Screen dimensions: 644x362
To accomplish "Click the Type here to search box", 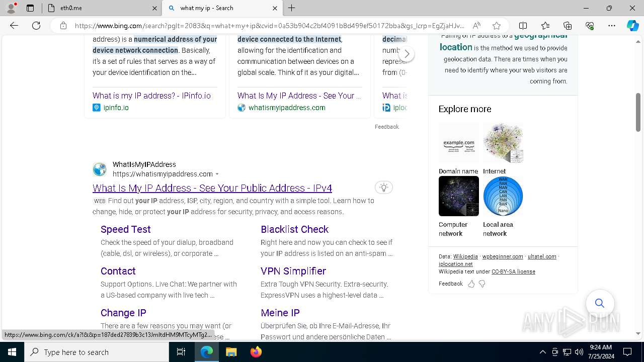I will (x=97, y=352).
